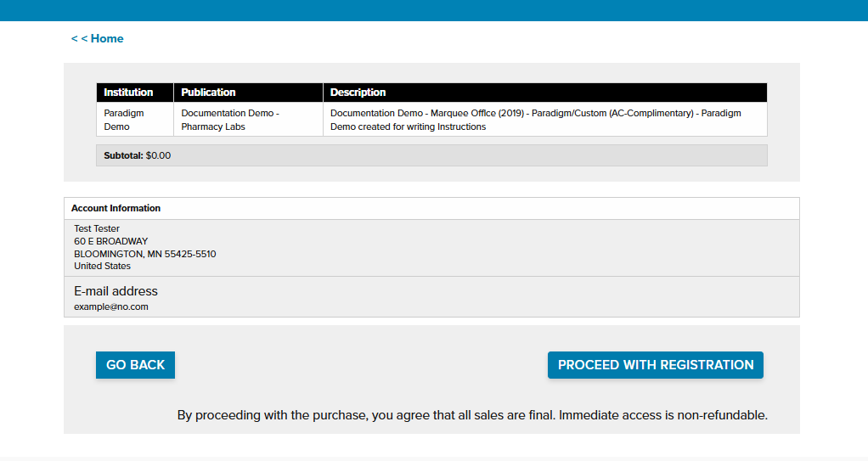Select the Paradigm Demo institution cell

(x=124, y=120)
